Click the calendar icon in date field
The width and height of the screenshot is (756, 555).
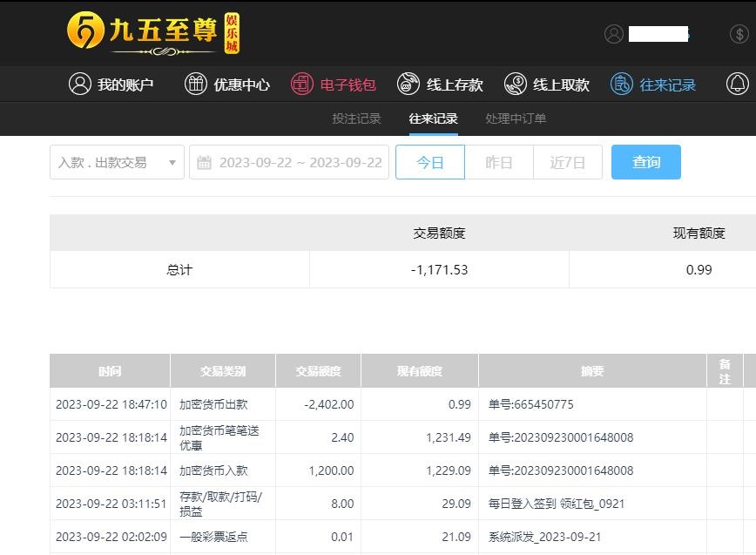[205, 163]
